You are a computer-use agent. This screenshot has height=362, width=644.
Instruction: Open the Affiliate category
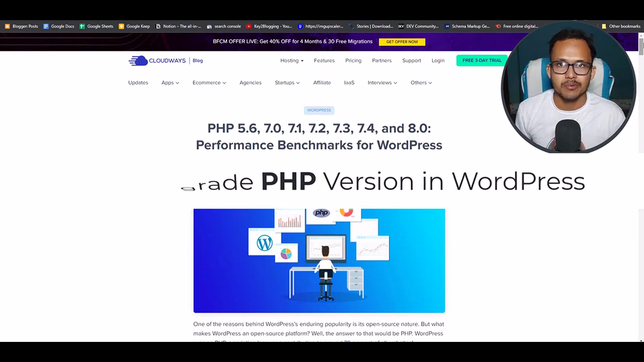[322, 82]
